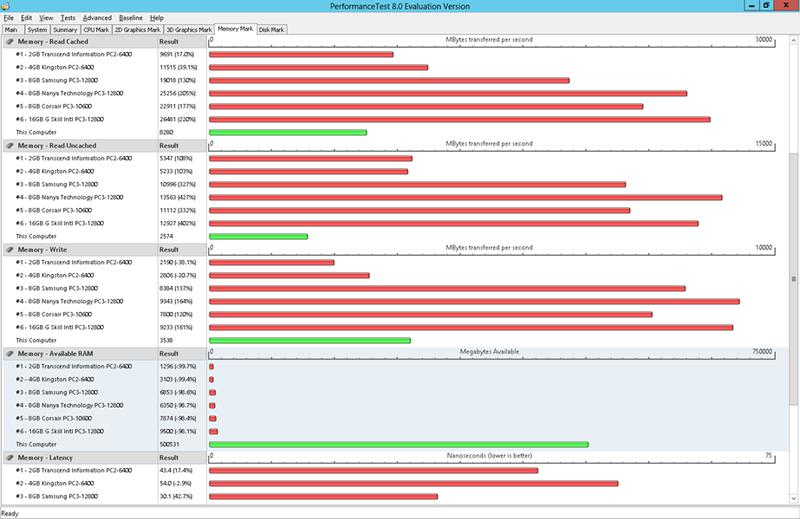The image size is (800, 519).
Task: Select the Summary tab
Action: (x=65, y=30)
